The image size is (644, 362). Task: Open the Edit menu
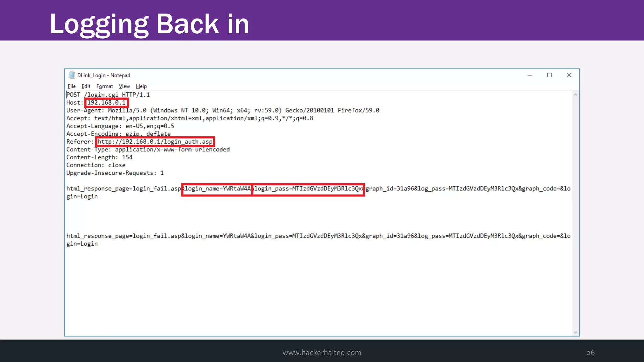[x=86, y=86]
